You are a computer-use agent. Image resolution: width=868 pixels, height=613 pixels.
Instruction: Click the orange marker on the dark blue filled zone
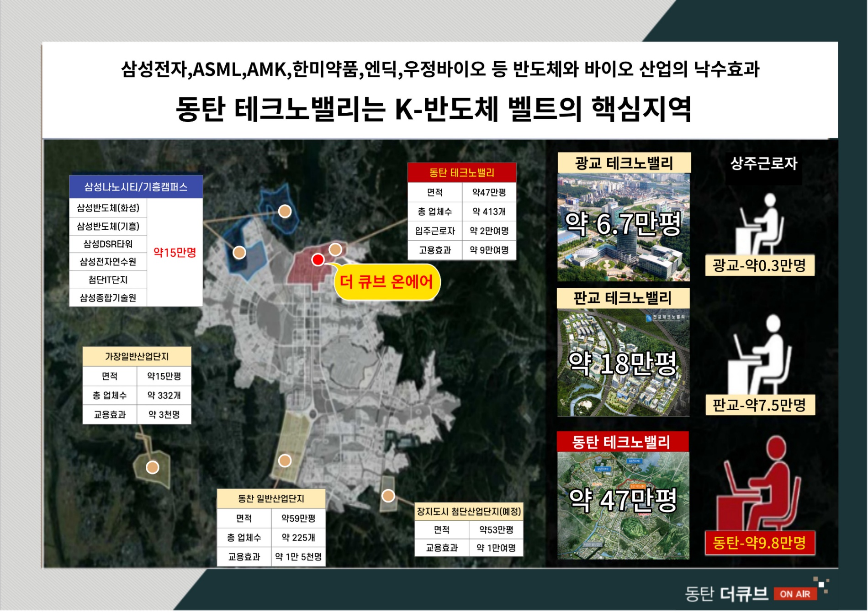[x=239, y=252]
